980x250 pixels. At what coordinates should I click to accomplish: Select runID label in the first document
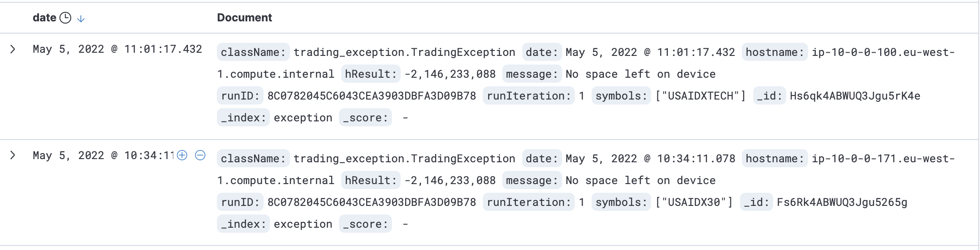point(240,96)
